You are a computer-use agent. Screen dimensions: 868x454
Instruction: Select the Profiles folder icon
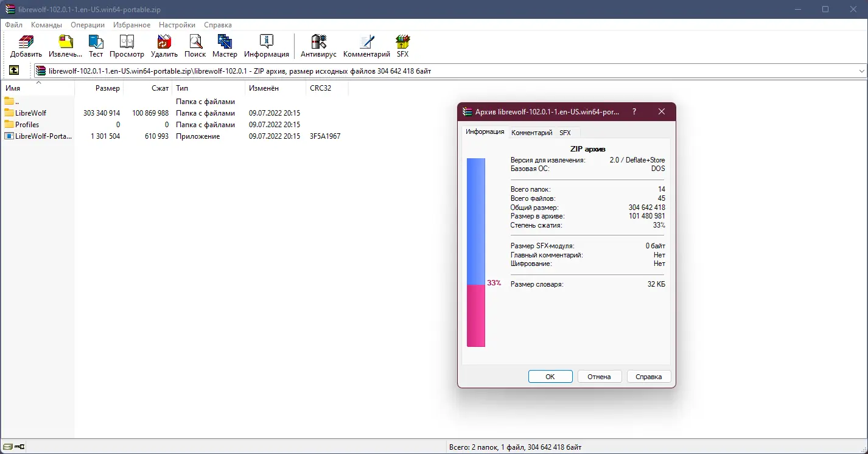pos(9,125)
